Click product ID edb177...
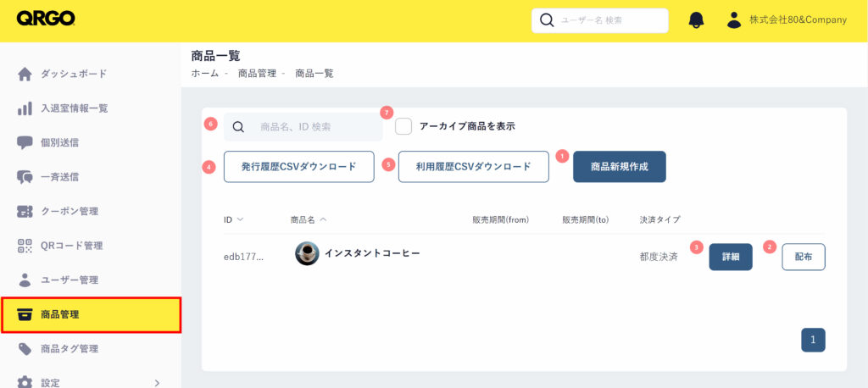 (243, 258)
